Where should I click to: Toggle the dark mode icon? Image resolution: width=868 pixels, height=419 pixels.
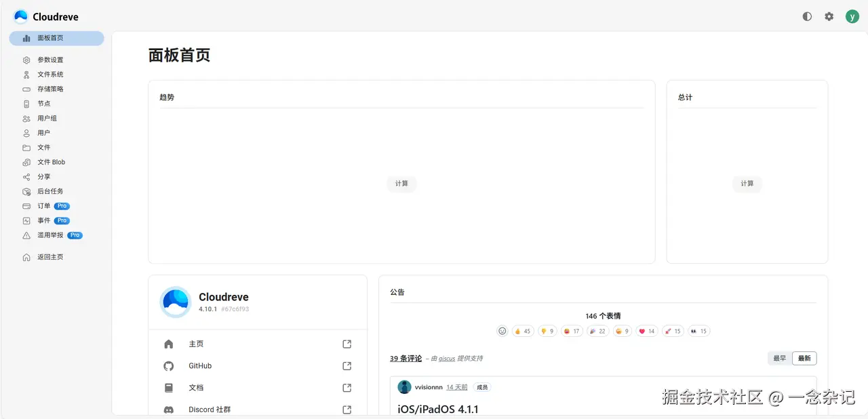point(807,16)
